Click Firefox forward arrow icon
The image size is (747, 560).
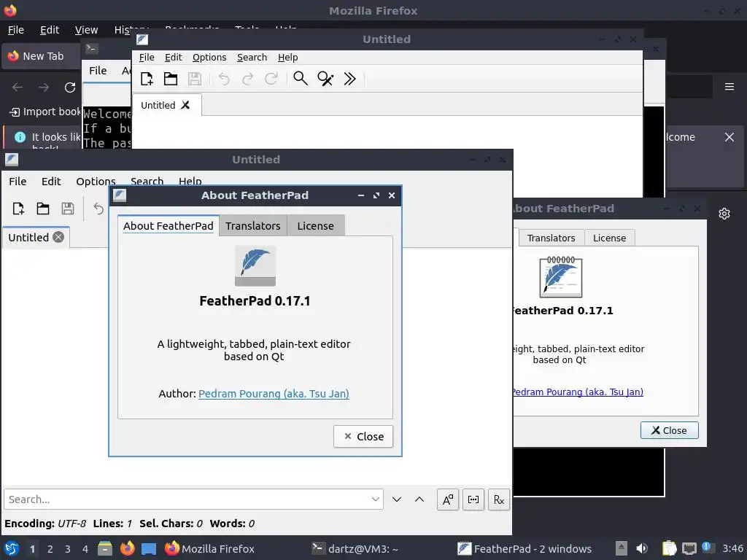pos(44,87)
